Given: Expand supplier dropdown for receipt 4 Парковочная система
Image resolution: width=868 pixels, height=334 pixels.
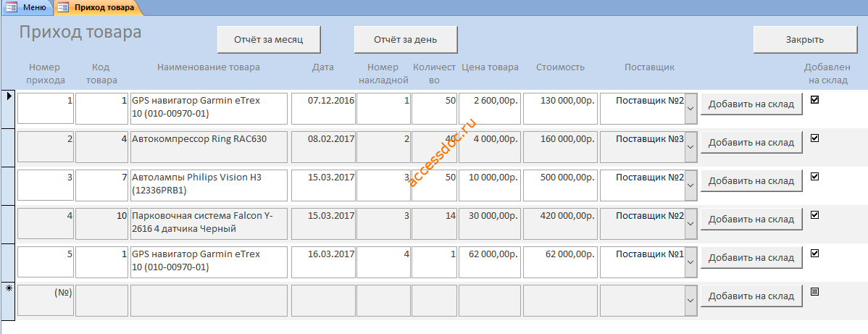Looking at the screenshot, I should [x=690, y=224].
